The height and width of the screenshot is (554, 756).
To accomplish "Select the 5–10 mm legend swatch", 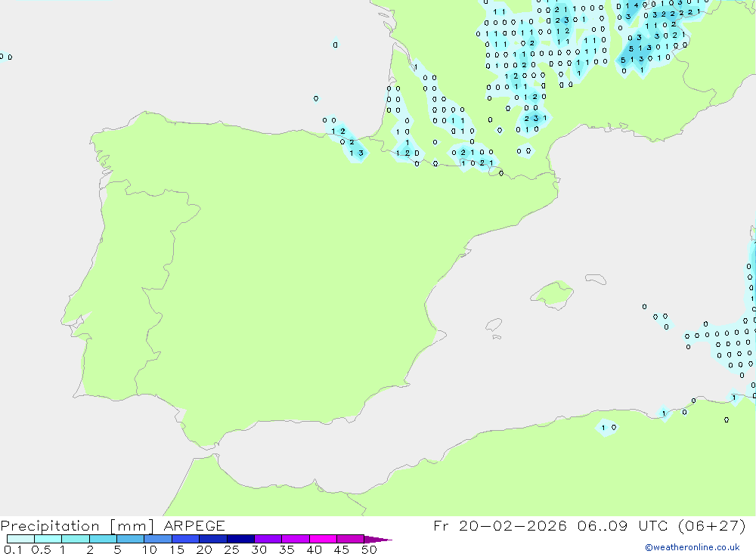I will pos(131,539).
